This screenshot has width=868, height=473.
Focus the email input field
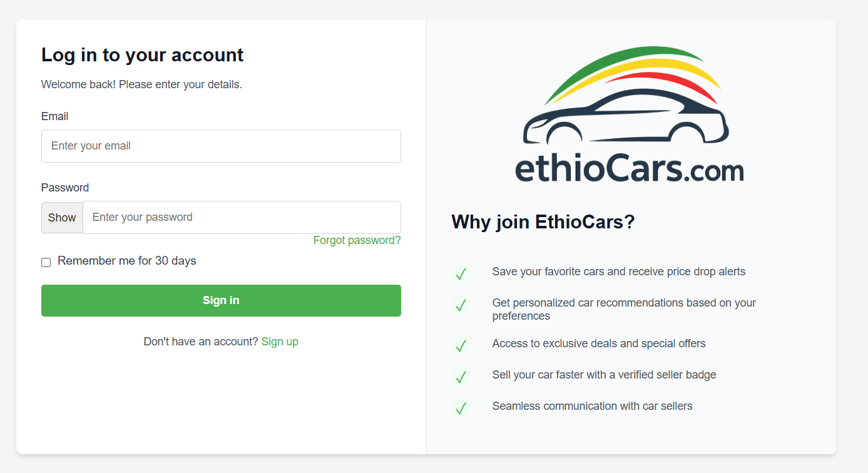click(221, 146)
